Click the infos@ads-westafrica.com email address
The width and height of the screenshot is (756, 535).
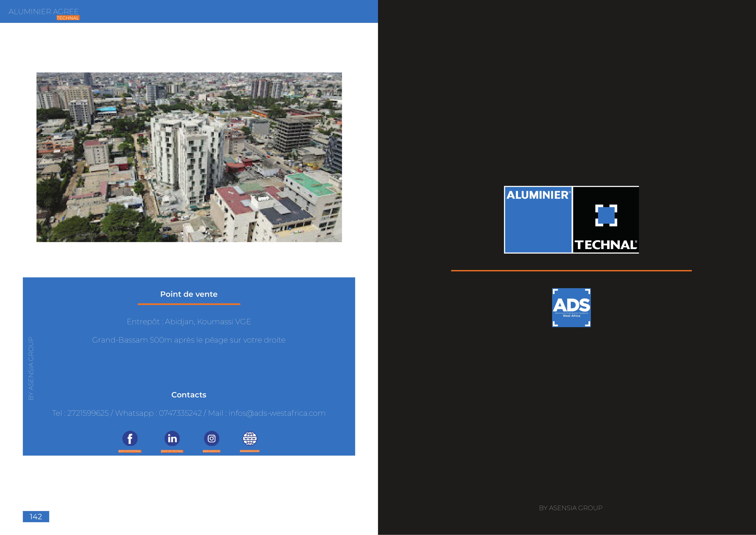[x=277, y=413]
